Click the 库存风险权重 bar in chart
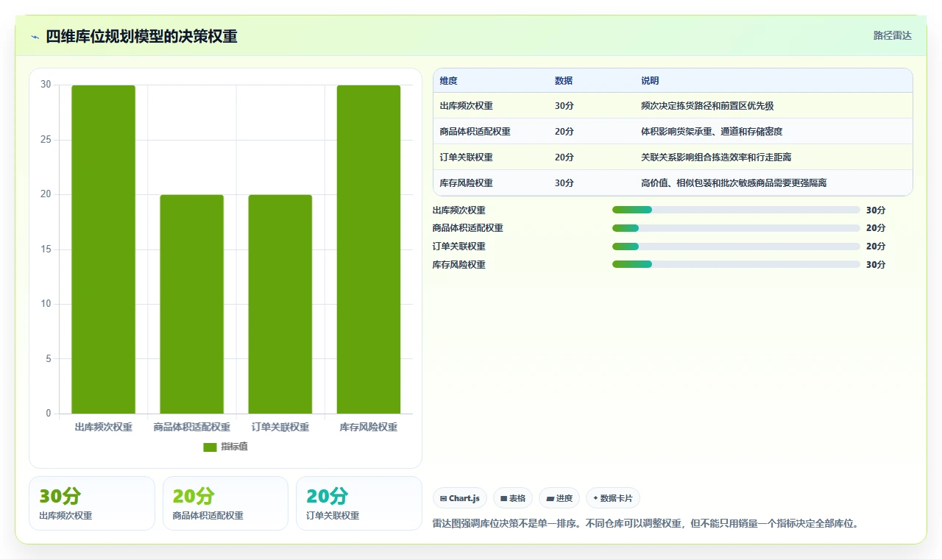 tap(368, 249)
